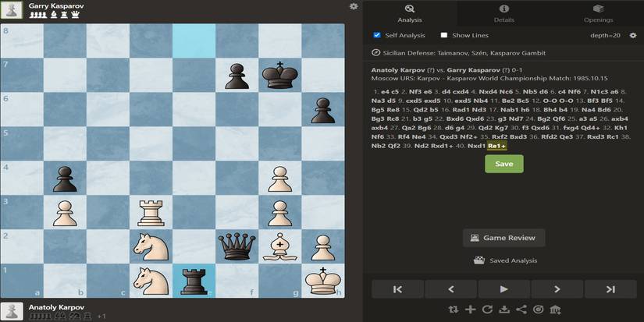
Task: Click the depth=20 value
Action: [605, 35]
